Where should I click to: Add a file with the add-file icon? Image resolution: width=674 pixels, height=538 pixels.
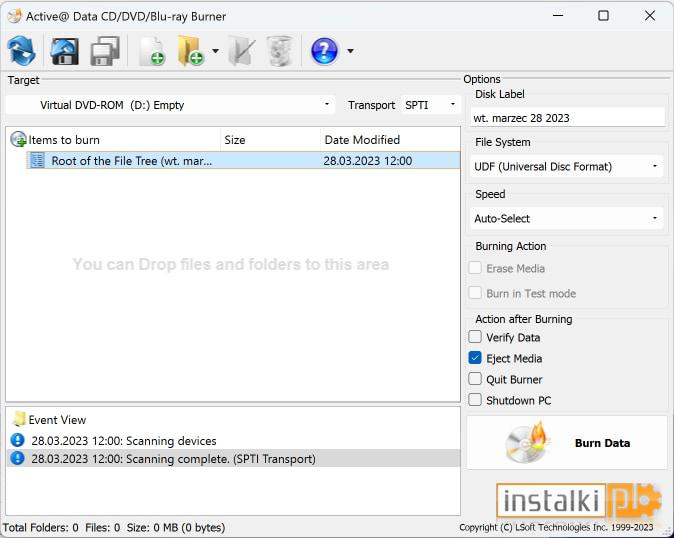[x=152, y=51]
